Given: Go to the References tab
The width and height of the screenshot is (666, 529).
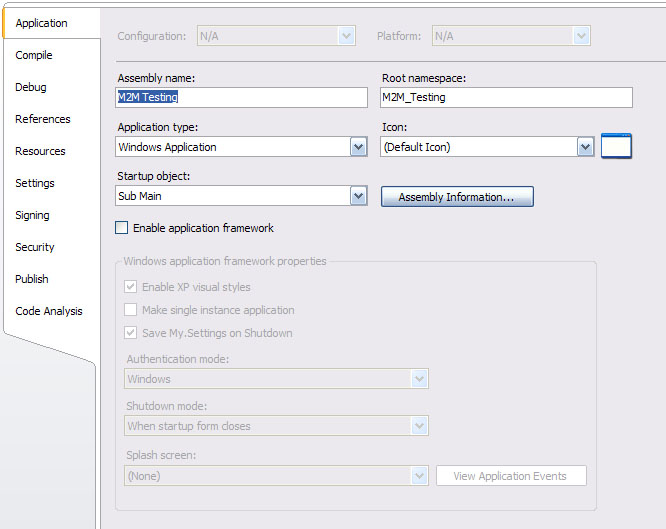Looking at the screenshot, I should pyautogui.click(x=43, y=119).
